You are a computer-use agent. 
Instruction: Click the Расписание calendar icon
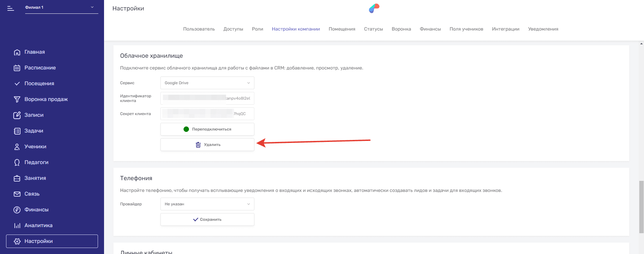click(17, 68)
